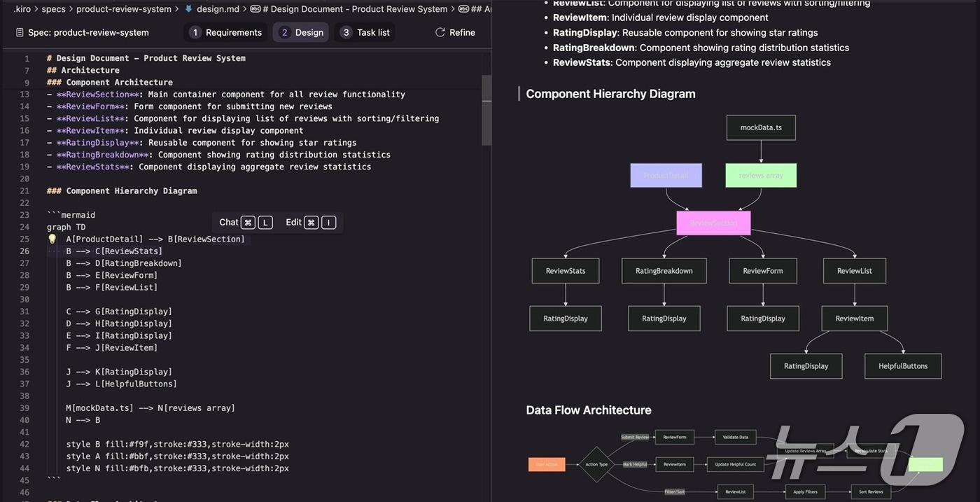Click the pink ReviewSection diagram node
Image resolution: width=980 pixels, height=502 pixels.
point(713,223)
